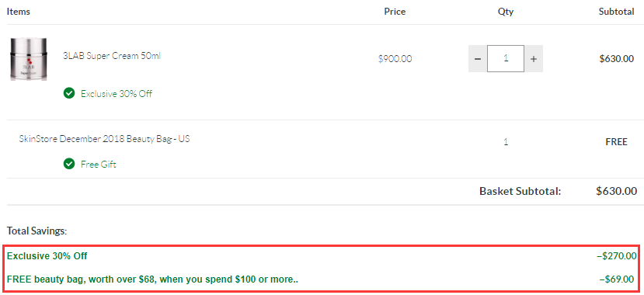Click the Qty column header

tap(506, 12)
